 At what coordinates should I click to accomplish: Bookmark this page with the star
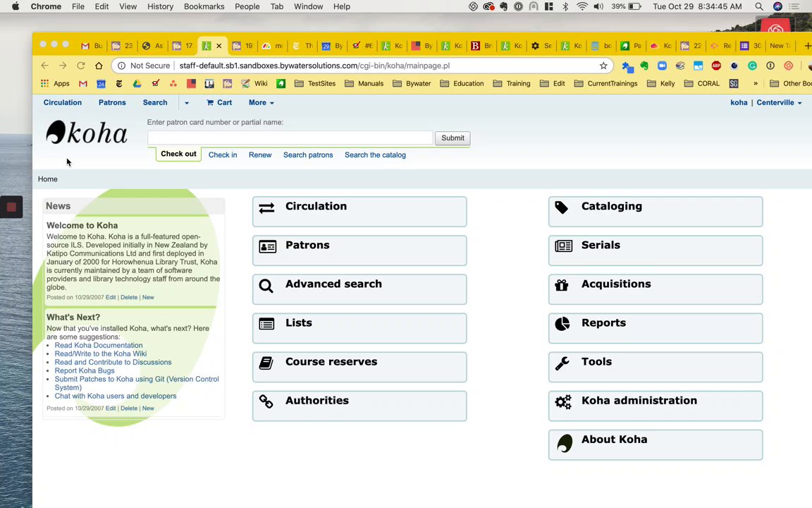pyautogui.click(x=603, y=66)
